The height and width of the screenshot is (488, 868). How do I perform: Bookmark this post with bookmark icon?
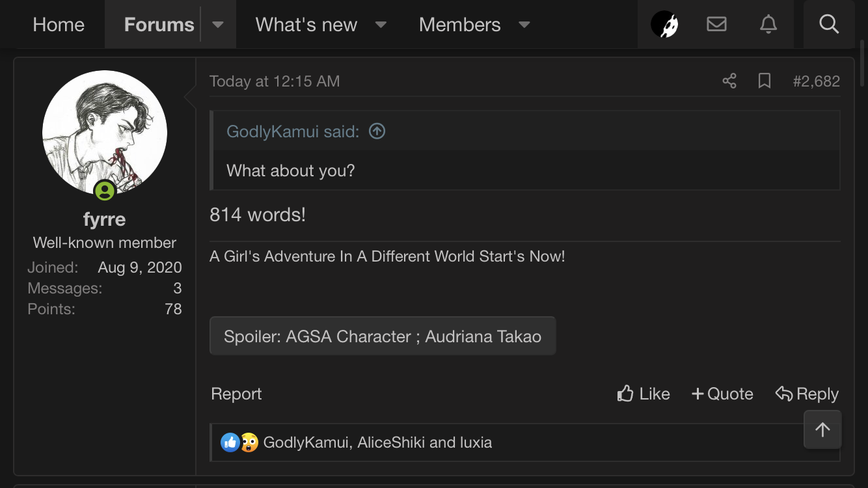click(x=765, y=81)
